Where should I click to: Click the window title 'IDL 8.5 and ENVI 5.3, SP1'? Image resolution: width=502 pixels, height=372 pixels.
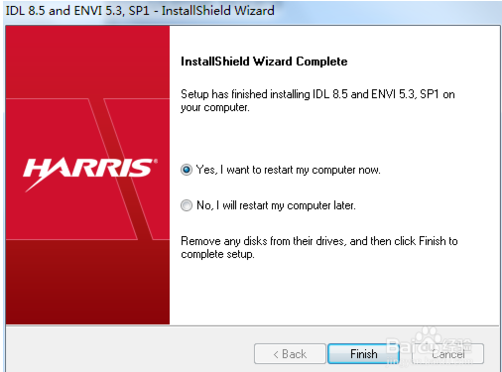(x=140, y=11)
